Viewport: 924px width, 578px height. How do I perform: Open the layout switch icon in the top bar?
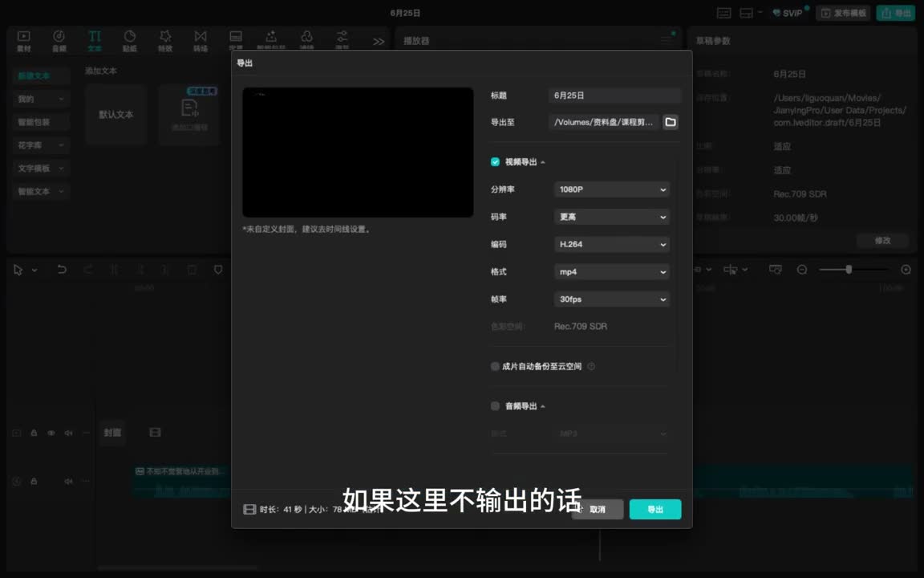(746, 13)
